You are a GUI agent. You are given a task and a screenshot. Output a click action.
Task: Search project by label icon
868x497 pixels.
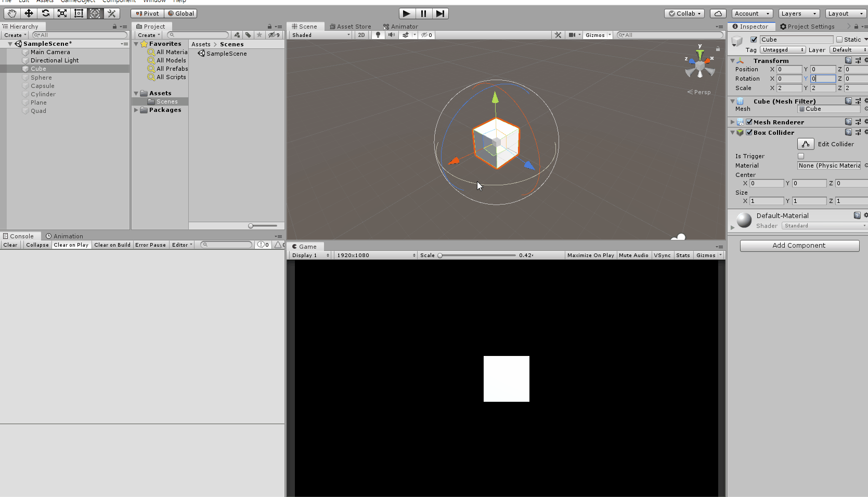click(248, 35)
